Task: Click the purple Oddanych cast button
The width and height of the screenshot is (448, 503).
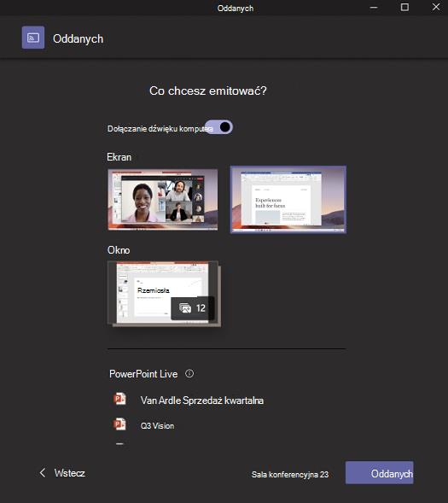Action: [x=380, y=473]
